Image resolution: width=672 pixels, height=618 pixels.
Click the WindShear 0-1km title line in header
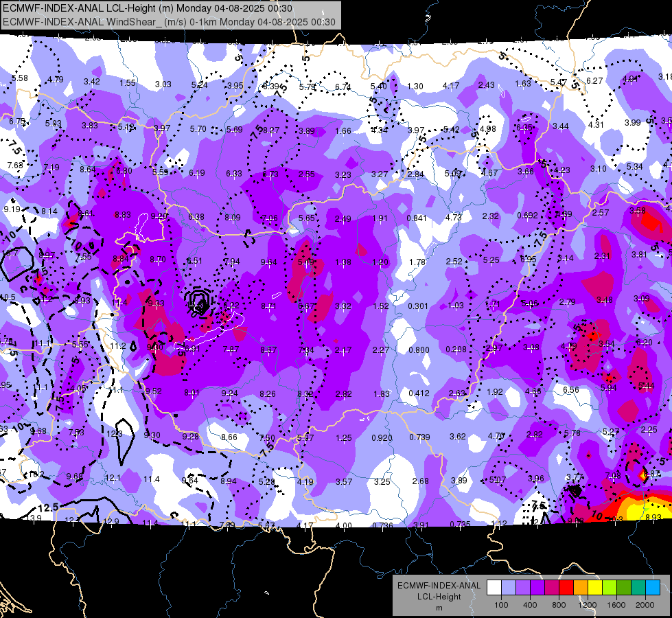[169, 22]
